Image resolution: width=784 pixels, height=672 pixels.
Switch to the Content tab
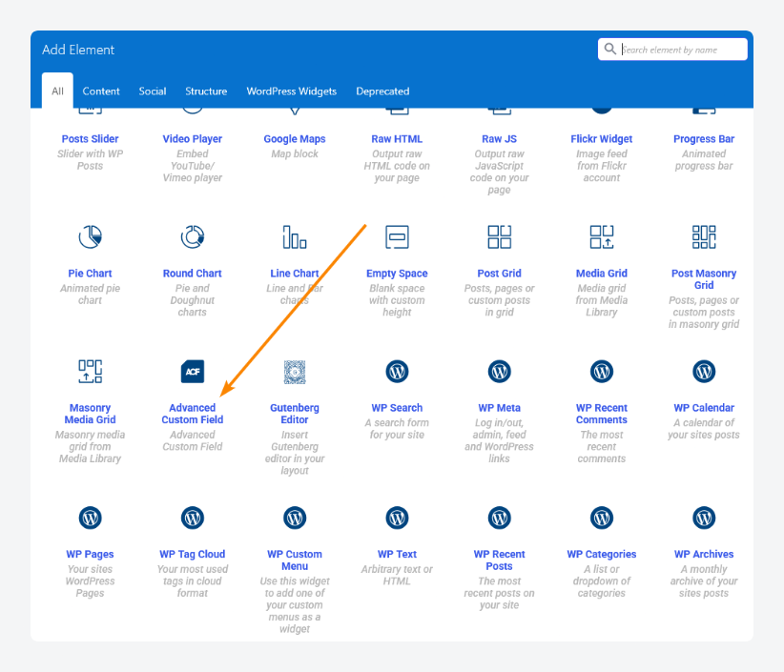click(x=101, y=91)
